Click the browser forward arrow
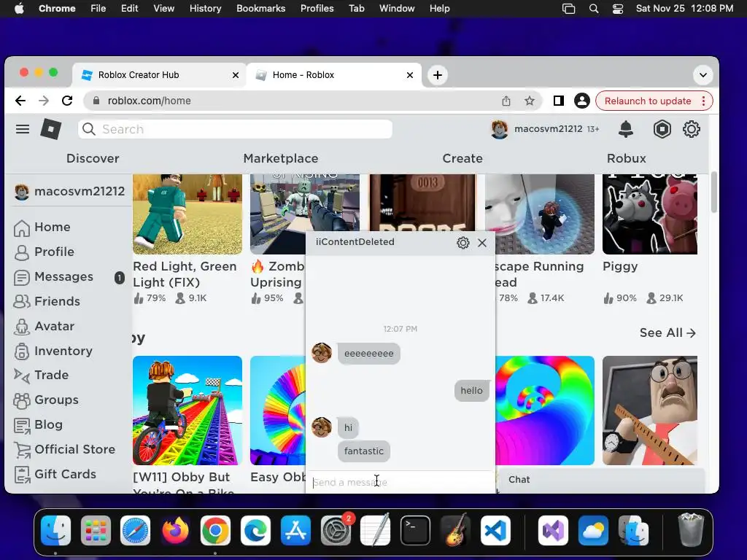Image resolution: width=747 pixels, height=560 pixels. coord(44,101)
